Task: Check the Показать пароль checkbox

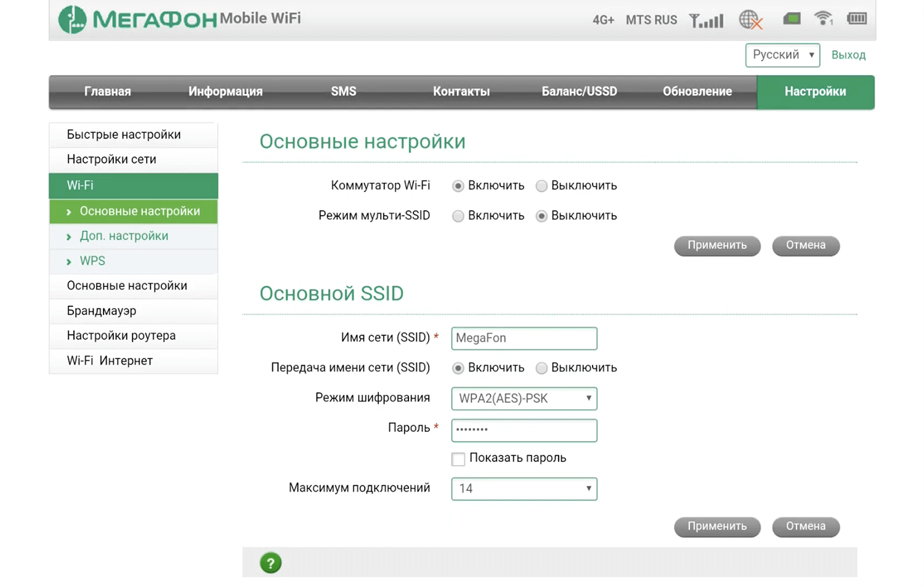Action: (458, 459)
